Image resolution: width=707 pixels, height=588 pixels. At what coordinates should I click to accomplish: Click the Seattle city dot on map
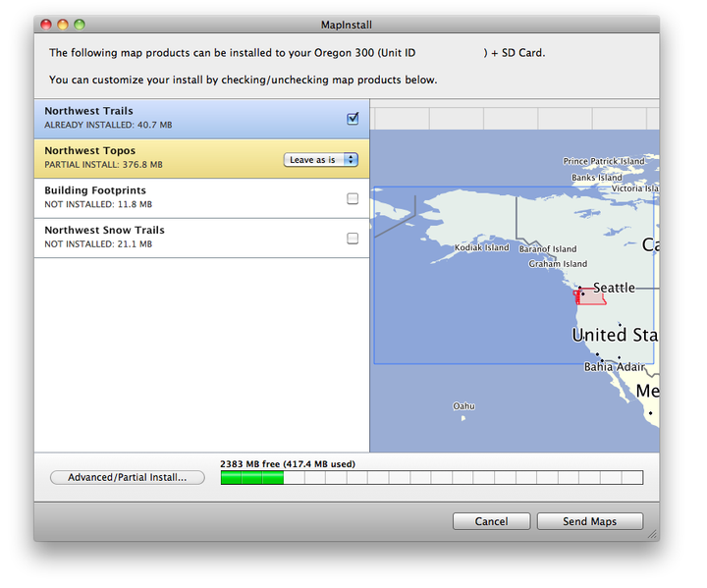(x=582, y=292)
